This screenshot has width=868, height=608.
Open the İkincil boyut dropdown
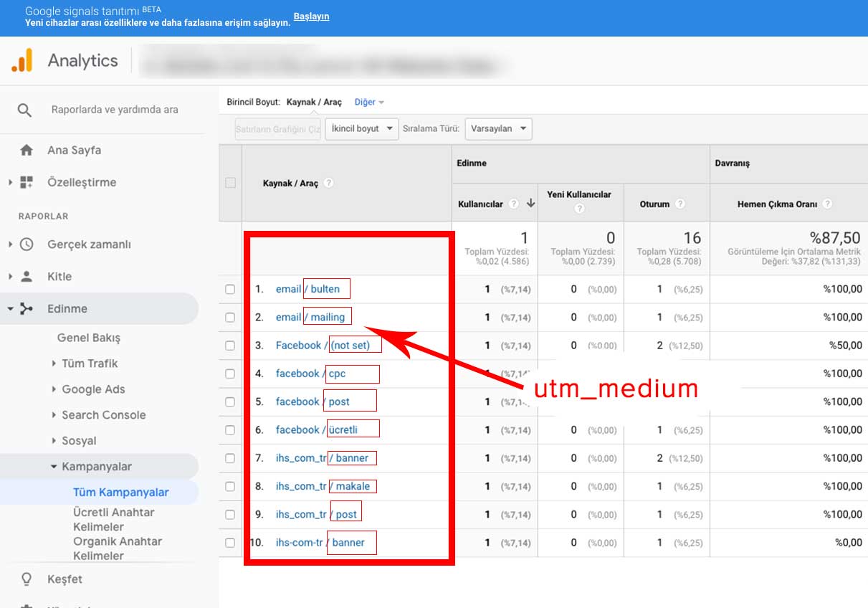361,129
